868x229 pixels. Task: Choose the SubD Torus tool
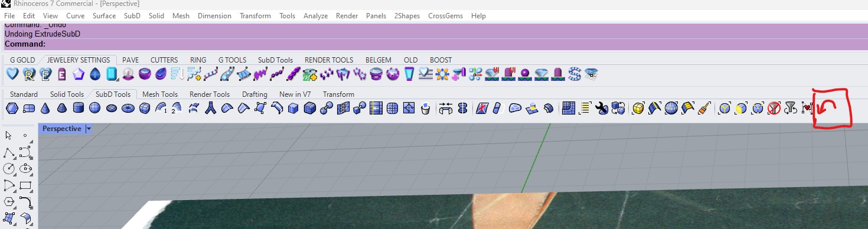128,108
